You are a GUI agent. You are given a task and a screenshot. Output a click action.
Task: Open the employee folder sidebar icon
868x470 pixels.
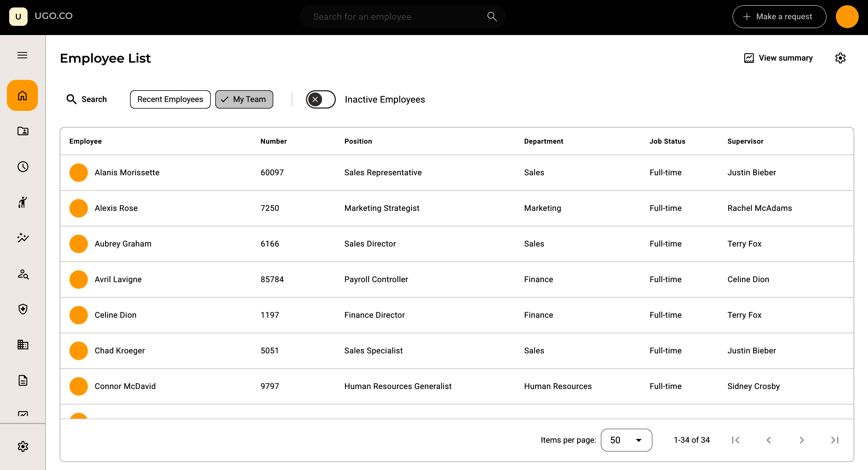(x=23, y=131)
